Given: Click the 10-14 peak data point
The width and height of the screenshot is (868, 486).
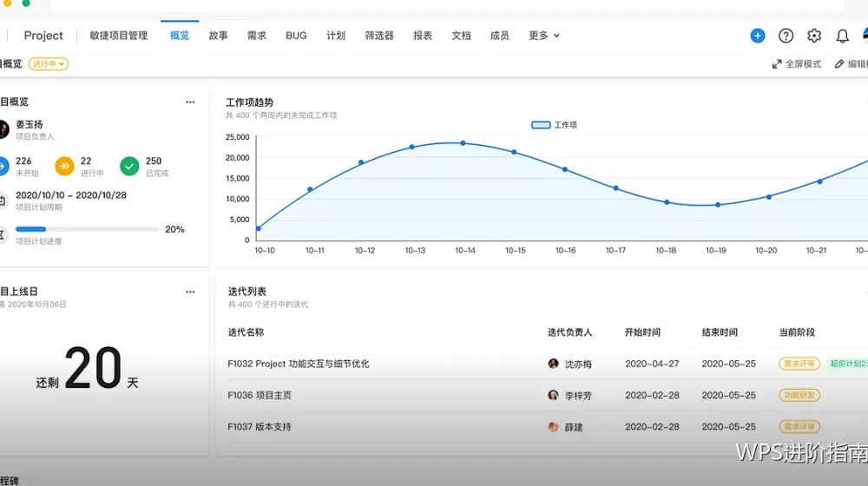Looking at the screenshot, I should pyautogui.click(x=464, y=143).
